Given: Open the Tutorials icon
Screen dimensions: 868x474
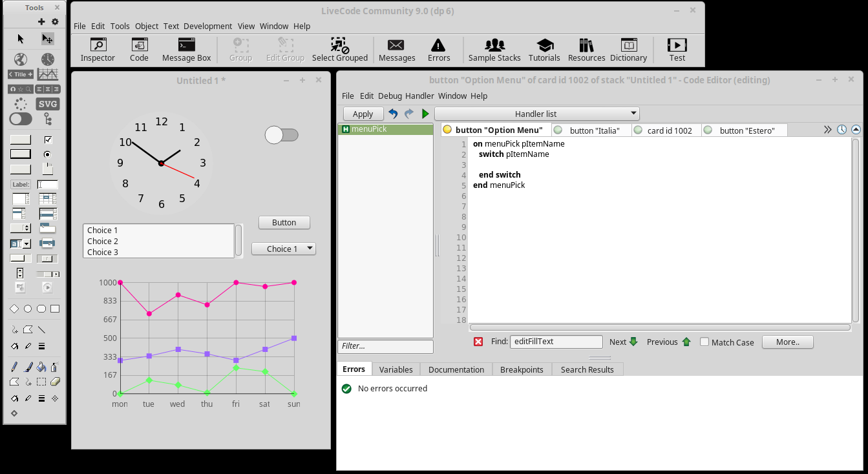Looking at the screenshot, I should (x=544, y=50).
